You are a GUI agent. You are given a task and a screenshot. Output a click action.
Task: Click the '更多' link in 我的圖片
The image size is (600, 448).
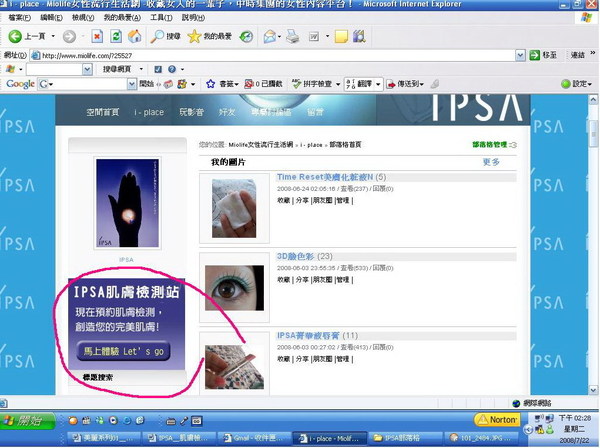coord(491,162)
